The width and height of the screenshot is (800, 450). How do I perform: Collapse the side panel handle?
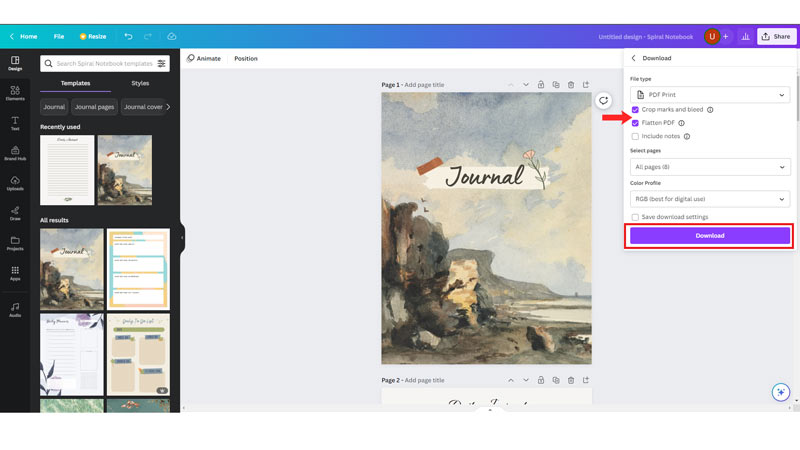(182, 238)
